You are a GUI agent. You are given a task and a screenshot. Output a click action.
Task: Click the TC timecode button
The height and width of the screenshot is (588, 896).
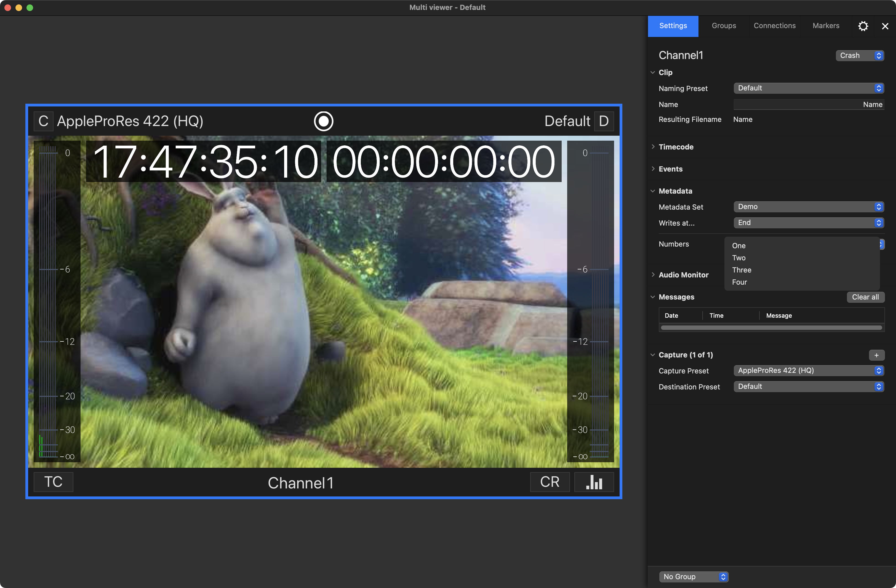pos(54,482)
